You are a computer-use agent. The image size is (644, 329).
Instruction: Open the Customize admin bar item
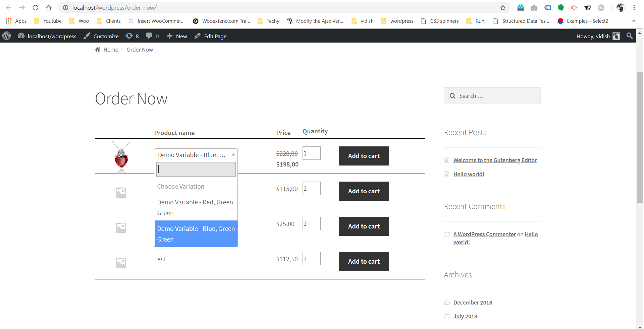(101, 36)
